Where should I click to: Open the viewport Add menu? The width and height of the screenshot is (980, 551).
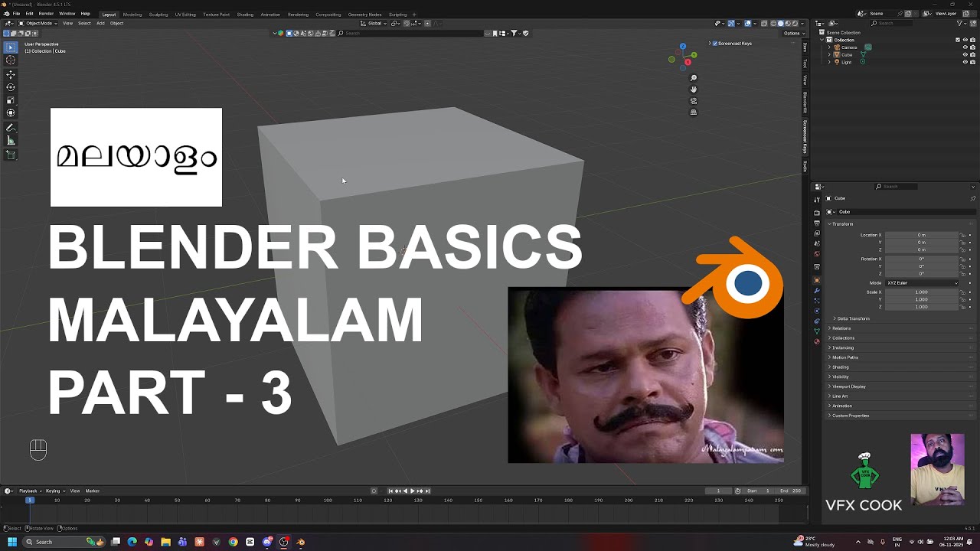coord(100,23)
